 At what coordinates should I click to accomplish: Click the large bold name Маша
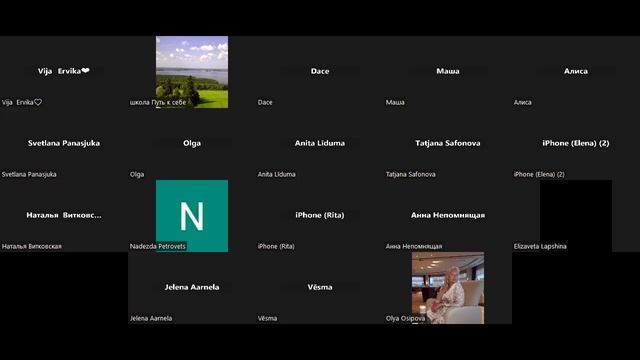point(448,71)
